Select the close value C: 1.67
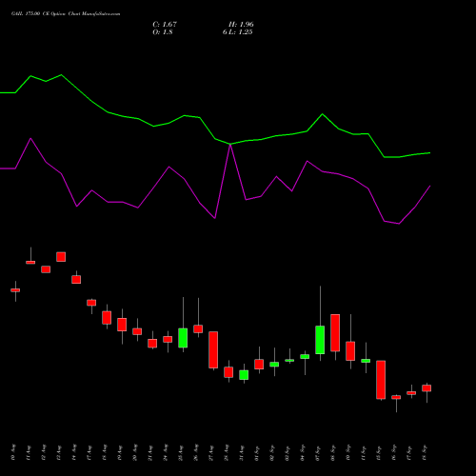 click(165, 25)
